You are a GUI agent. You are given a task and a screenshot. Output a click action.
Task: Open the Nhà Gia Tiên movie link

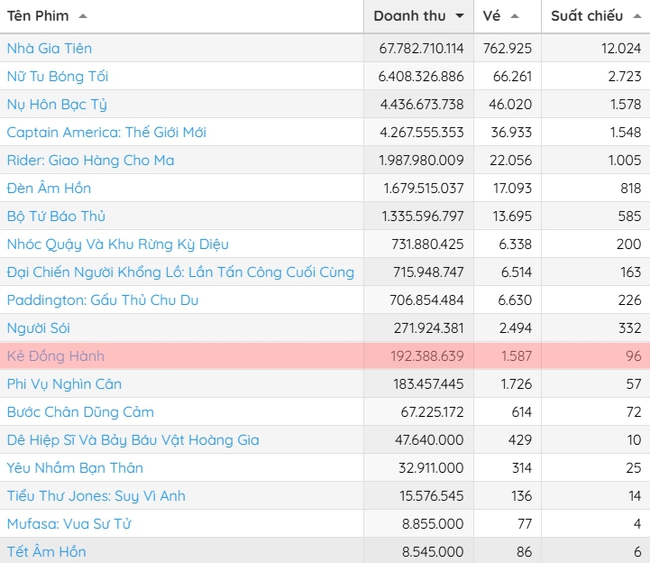point(49,48)
